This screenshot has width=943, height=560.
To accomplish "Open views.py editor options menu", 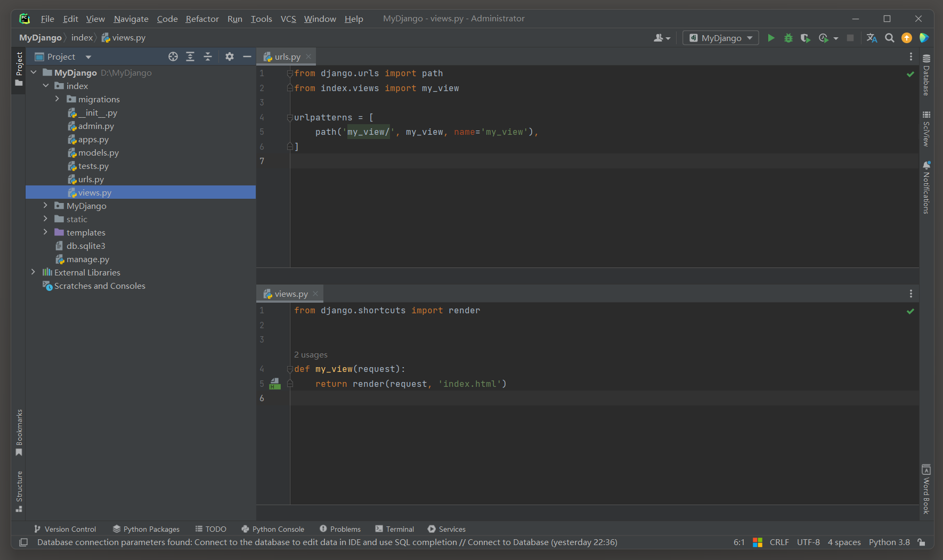I will [911, 294].
